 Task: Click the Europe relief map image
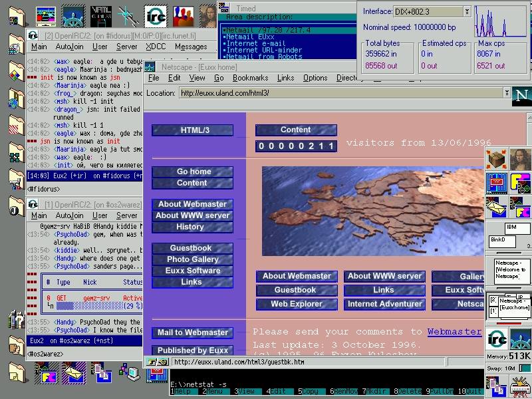click(373, 211)
